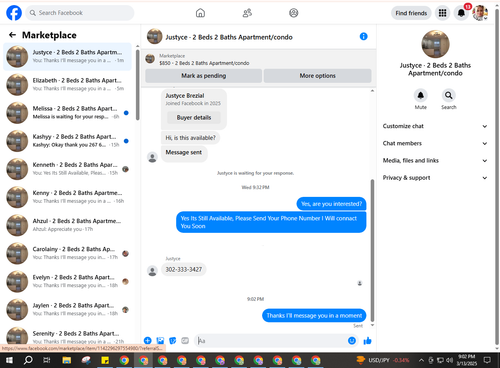
Task: Click the Justyce Brezial name in card
Action: click(185, 95)
